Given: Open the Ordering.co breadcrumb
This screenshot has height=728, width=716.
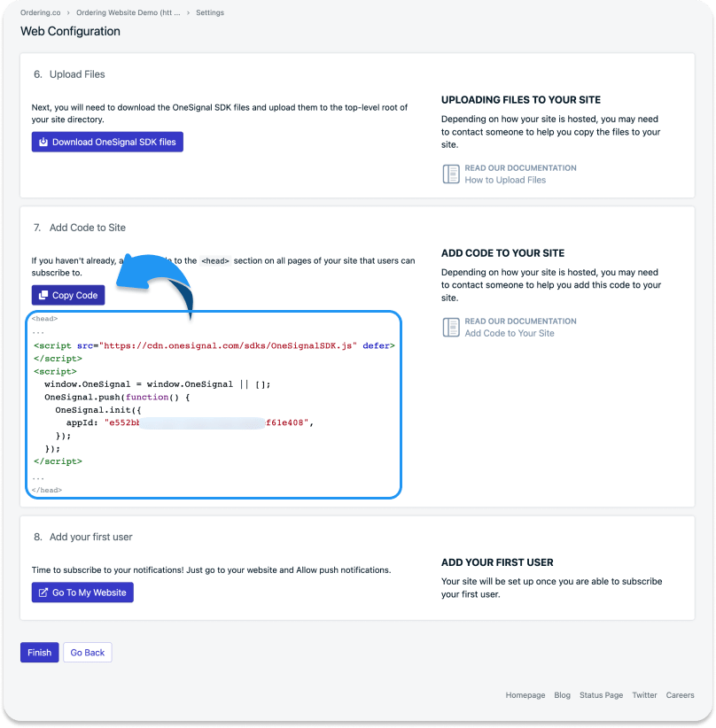Looking at the screenshot, I should [41, 12].
